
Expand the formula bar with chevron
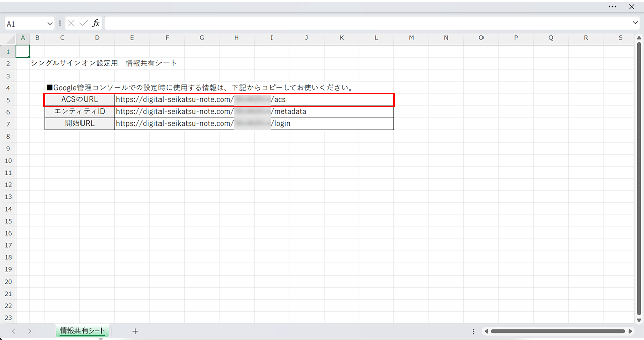pyautogui.click(x=636, y=23)
